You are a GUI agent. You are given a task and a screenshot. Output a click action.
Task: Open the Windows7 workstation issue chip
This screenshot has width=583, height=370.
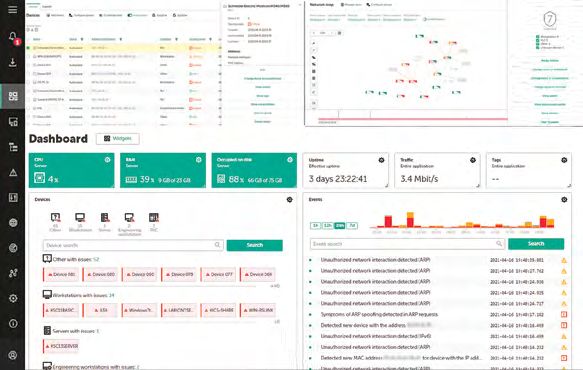[139, 310]
